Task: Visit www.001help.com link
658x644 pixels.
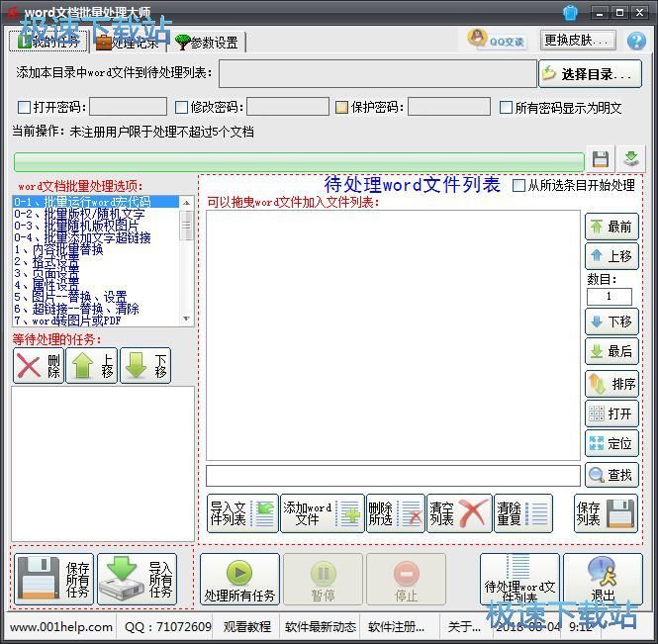Action: [x=61, y=627]
